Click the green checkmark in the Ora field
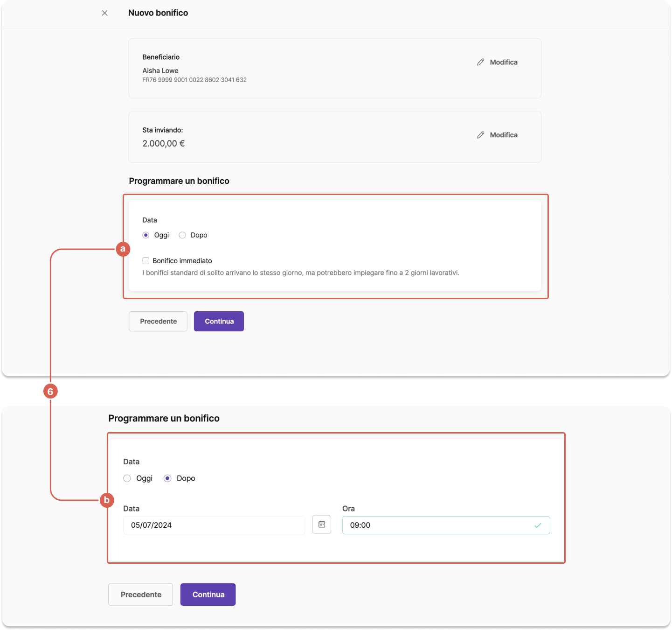This screenshot has width=672, height=630. [538, 525]
